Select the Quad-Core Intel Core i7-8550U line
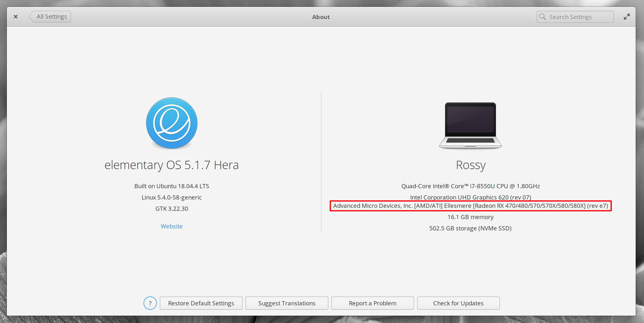The width and height of the screenshot is (644, 323). tap(471, 186)
